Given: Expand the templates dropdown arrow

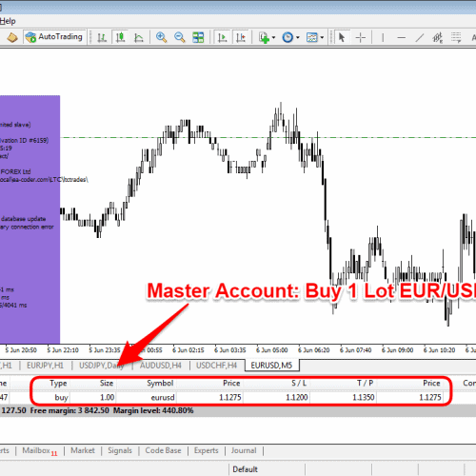Looking at the screenshot, I should pos(322,37).
